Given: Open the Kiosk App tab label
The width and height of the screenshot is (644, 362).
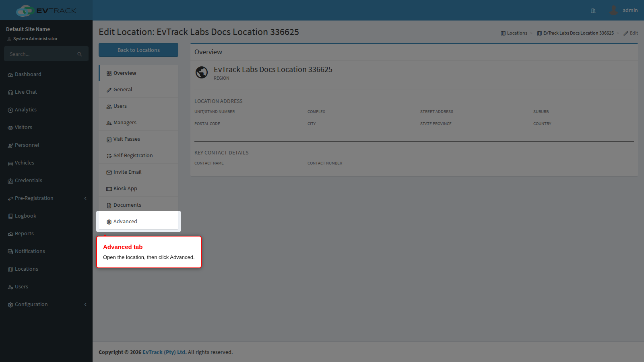Looking at the screenshot, I should pyautogui.click(x=125, y=189).
